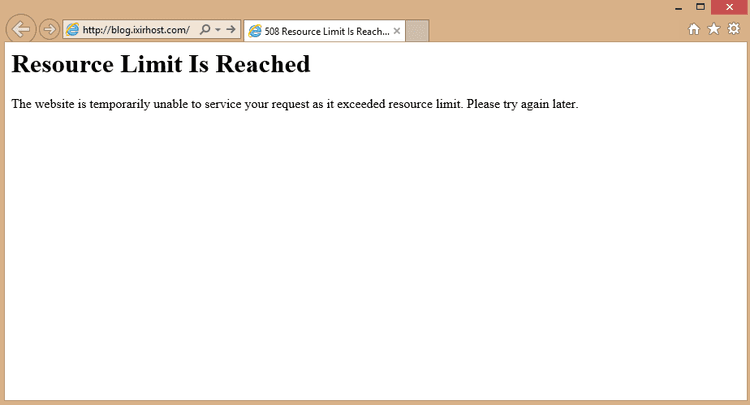This screenshot has width=750, height=405.
Task: Close the browser window with red X
Action: pyautogui.click(x=729, y=7)
